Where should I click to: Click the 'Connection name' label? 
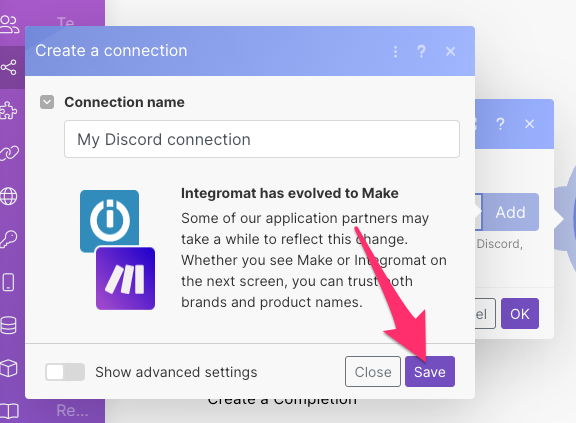coord(125,102)
